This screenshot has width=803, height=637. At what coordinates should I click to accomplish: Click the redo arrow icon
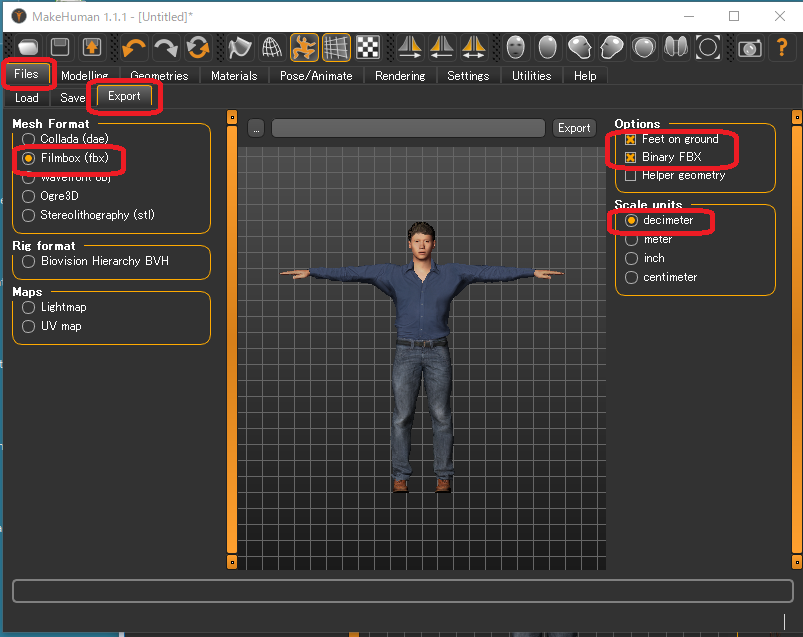click(166, 47)
